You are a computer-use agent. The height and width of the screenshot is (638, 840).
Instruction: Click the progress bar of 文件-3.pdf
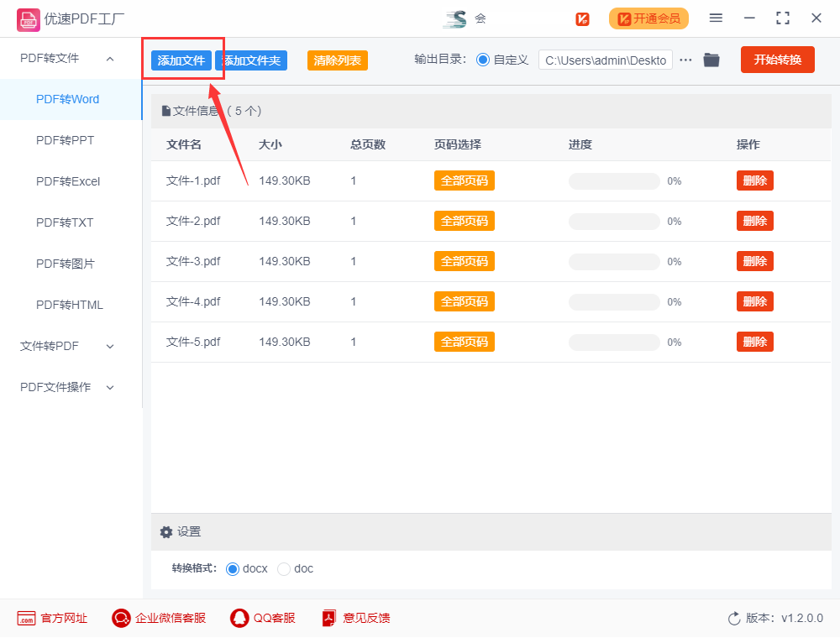(614, 262)
